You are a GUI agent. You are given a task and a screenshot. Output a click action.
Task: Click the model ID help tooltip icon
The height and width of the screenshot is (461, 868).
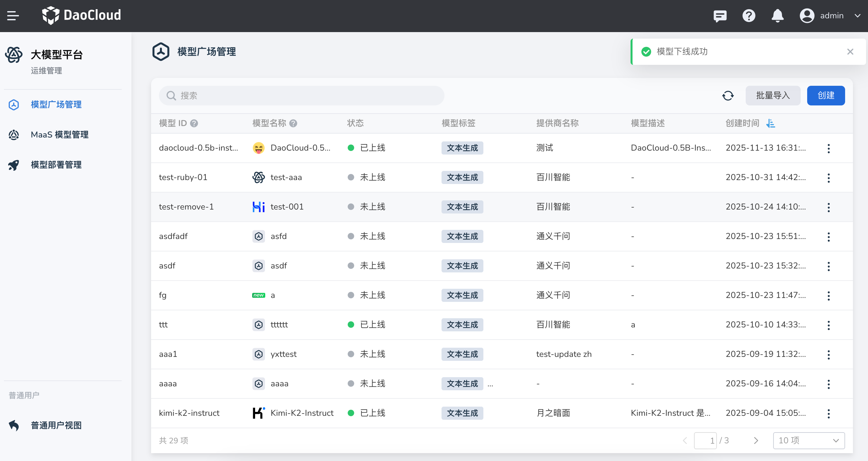click(194, 123)
